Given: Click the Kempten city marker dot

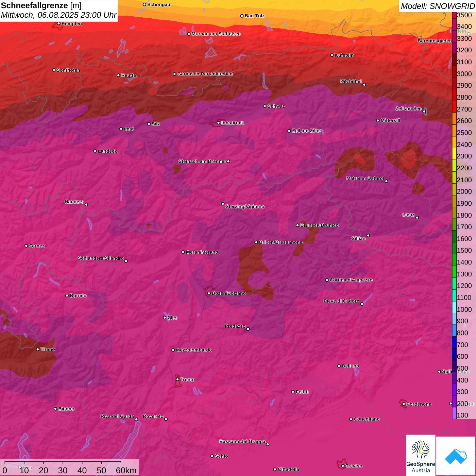Looking at the screenshot, I should [59, 23].
